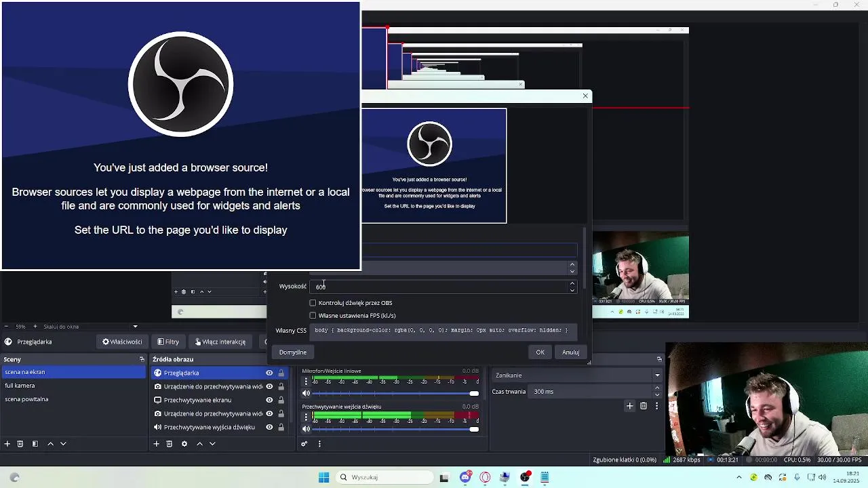Increase Czas trwania value
868x488 pixels.
click(656, 388)
